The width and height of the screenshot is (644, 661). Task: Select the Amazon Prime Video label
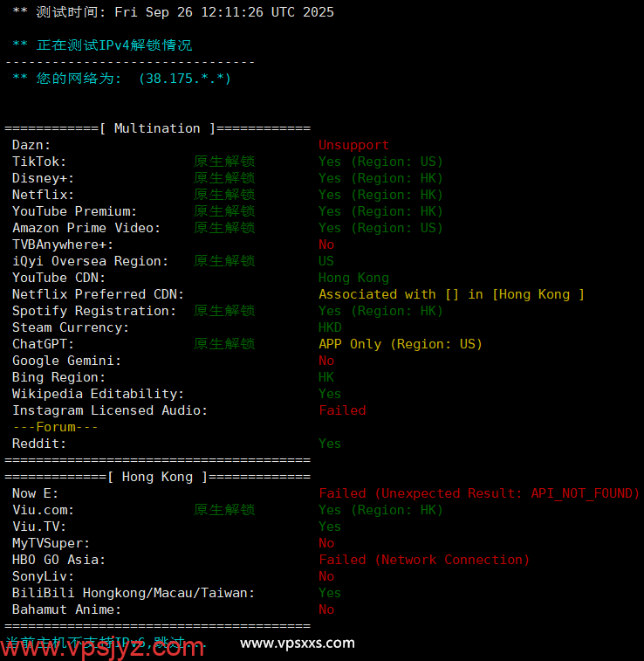coord(86,228)
